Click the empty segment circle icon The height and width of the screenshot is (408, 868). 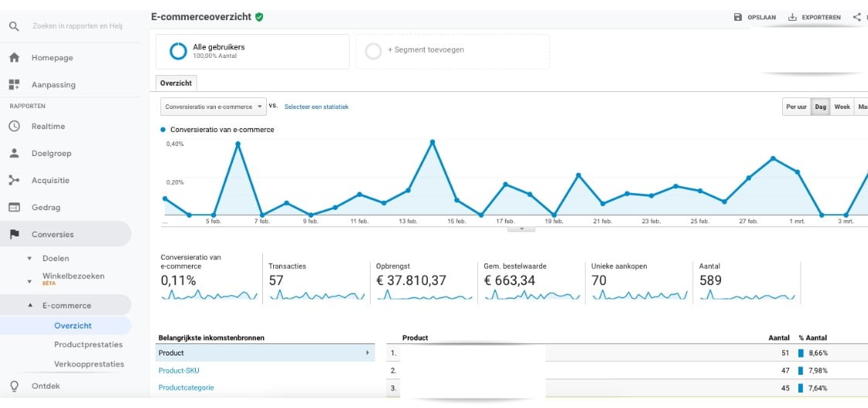[x=374, y=51]
